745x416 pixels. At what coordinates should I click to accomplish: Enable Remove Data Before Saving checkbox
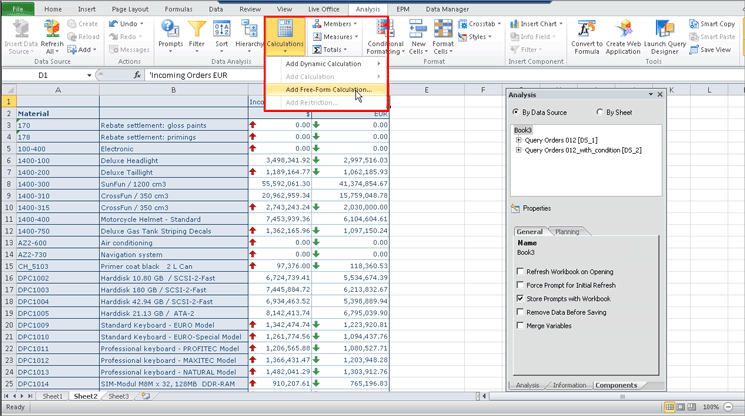tap(520, 312)
